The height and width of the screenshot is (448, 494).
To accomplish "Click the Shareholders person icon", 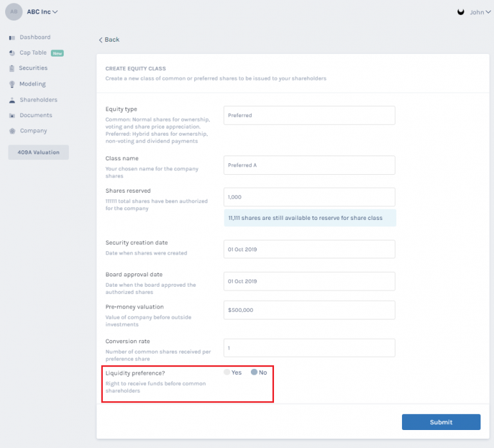I will pyautogui.click(x=12, y=100).
